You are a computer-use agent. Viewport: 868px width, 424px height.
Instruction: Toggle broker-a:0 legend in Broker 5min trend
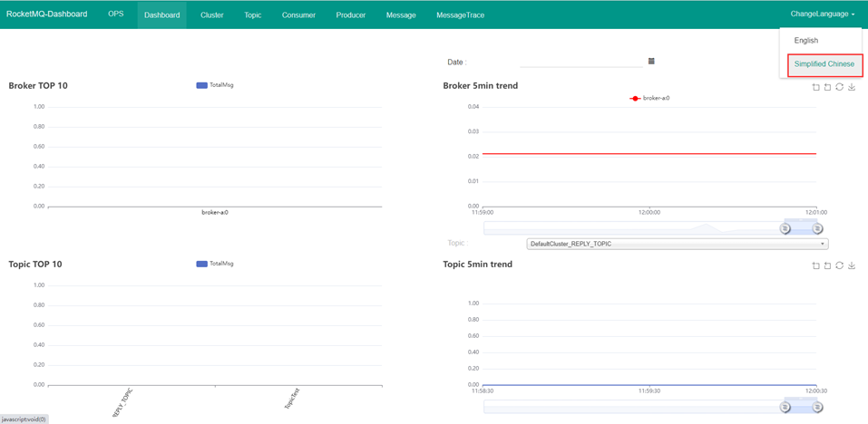tap(650, 98)
